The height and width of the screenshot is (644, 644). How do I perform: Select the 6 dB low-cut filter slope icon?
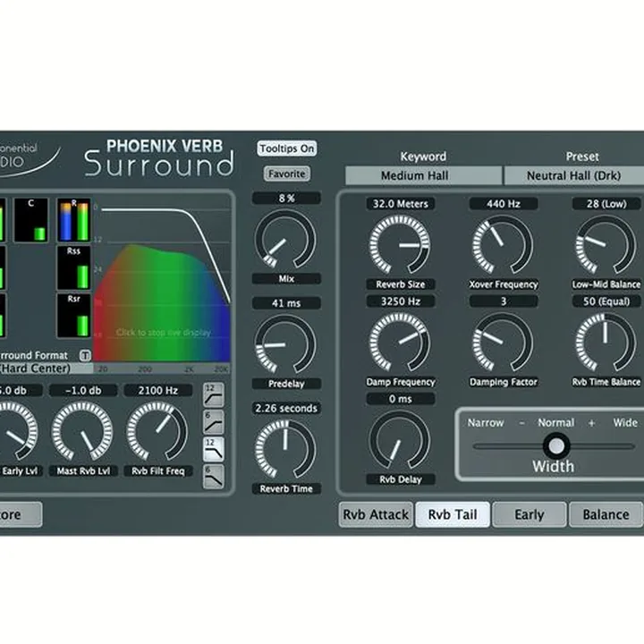214,422
